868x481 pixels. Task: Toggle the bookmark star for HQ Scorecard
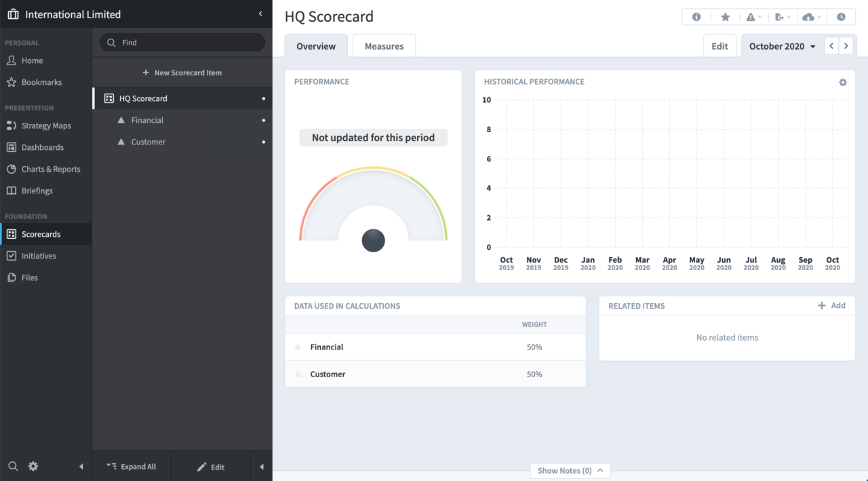point(726,16)
